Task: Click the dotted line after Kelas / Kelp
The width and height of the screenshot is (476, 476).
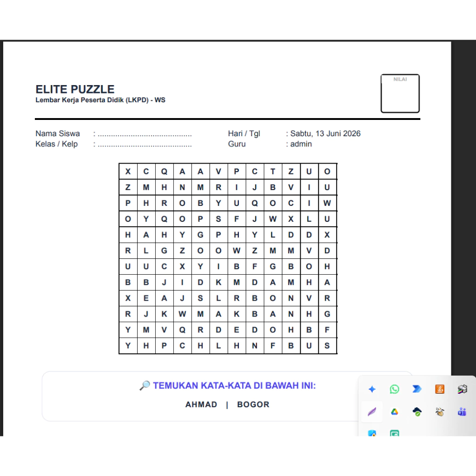Action: coord(145,145)
